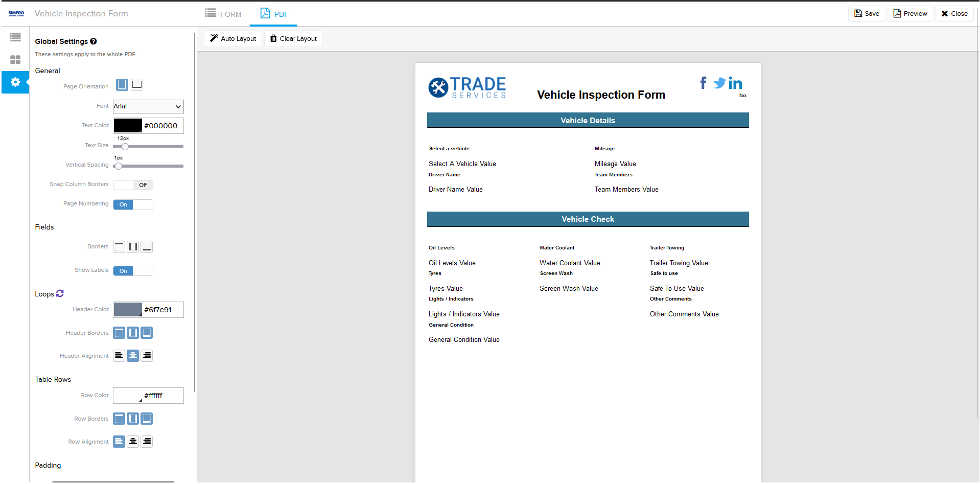Screen dimensions: 980x484
Task: Click the Global Settings help icon
Action: [94, 41]
